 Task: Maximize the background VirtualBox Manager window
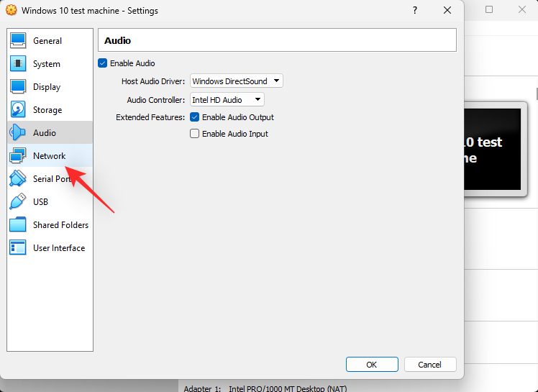pos(489,9)
